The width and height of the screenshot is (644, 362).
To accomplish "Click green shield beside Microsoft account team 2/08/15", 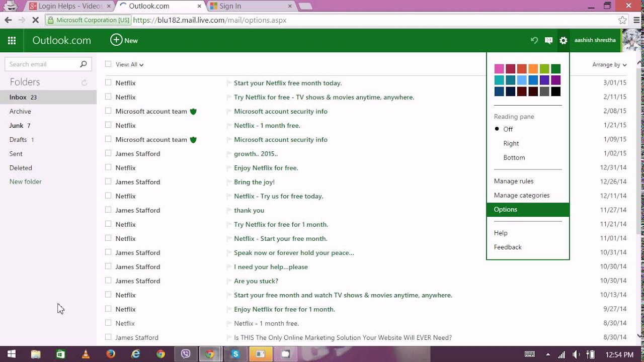I will tap(193, 111).
